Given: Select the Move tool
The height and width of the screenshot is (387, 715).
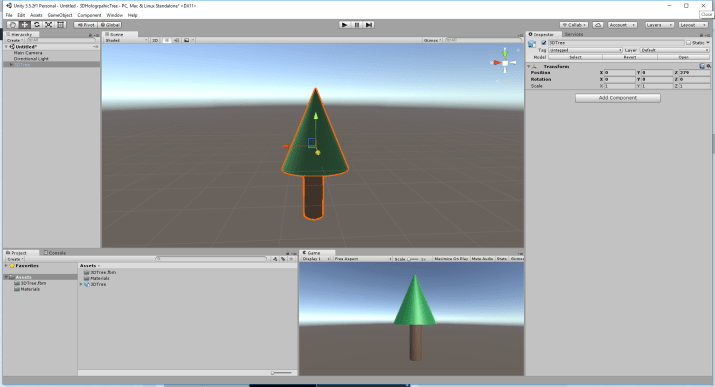Looking at the screenshot, I should click(x=25, y=25).
